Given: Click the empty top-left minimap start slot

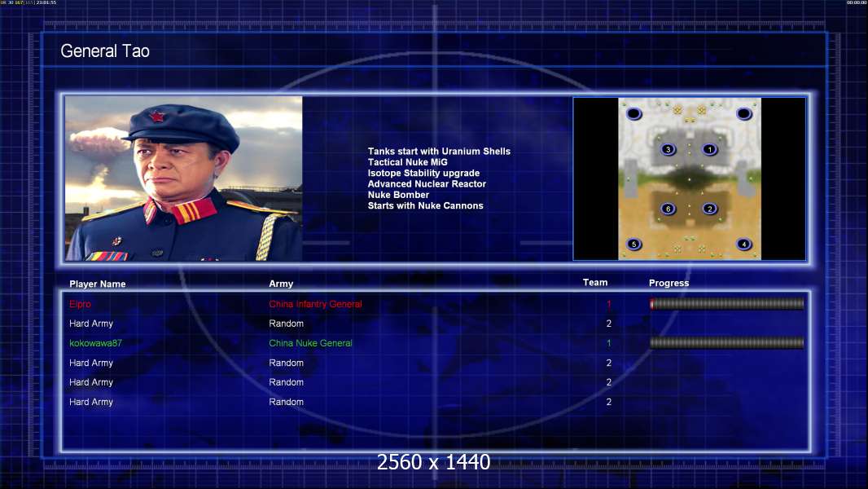Looking at the screenshot, I should pos(633,113).
